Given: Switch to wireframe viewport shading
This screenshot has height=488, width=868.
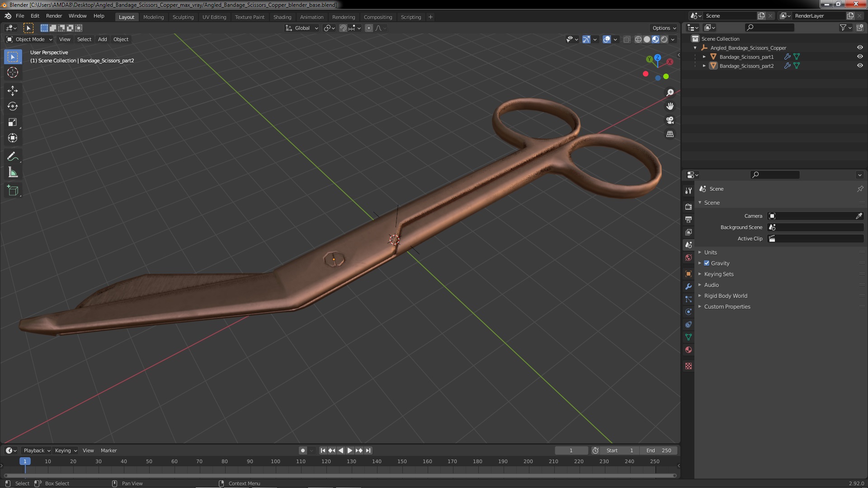Looking at the screenshot, I should coord(638,39).
